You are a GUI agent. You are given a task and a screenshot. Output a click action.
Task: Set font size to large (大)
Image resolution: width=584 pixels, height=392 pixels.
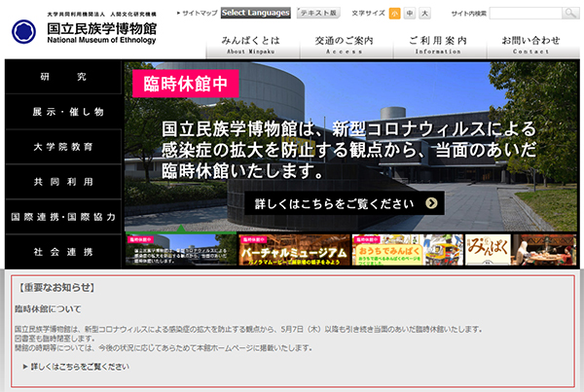tap(424, 14)
